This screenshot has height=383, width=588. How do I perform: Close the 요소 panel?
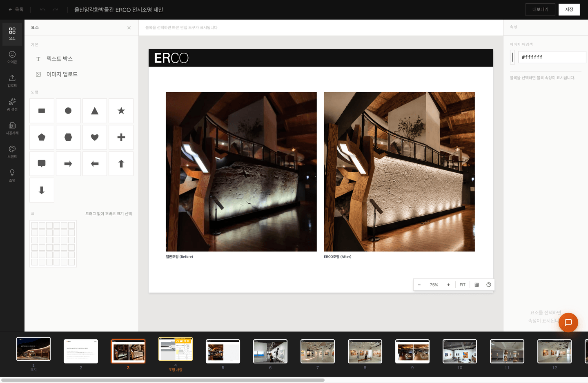[x=129, y=28]
